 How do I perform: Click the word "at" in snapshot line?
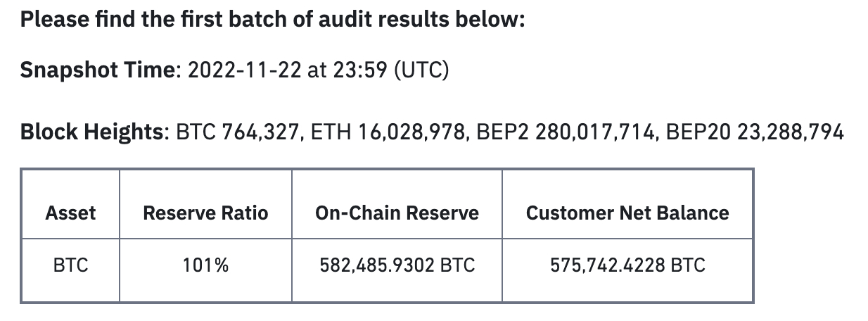click(317, 70)
